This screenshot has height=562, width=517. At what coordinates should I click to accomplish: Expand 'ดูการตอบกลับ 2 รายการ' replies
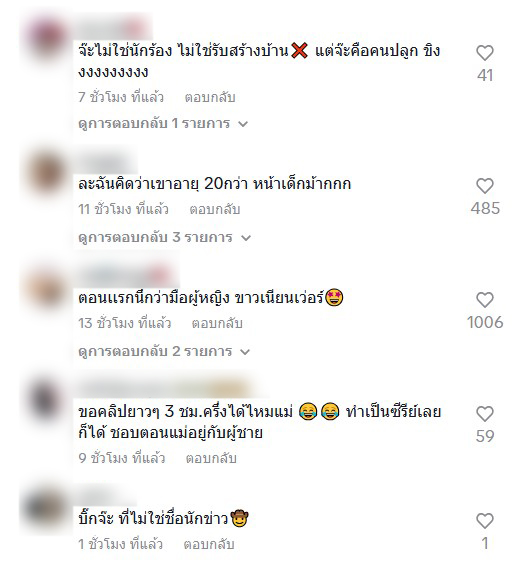click(x=164, y=351)
